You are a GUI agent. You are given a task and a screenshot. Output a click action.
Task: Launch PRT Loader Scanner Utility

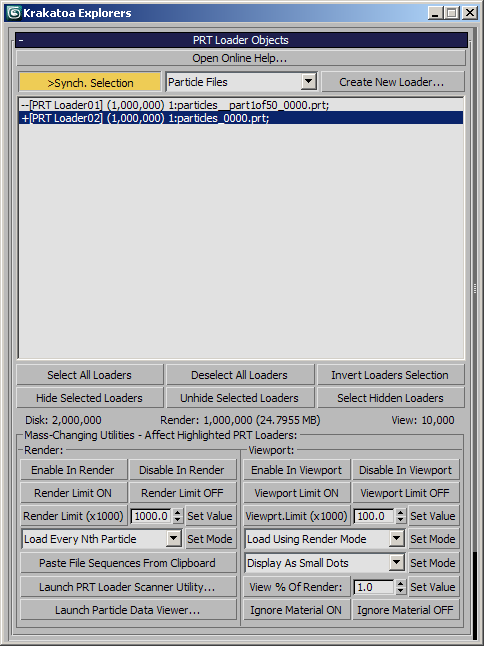[x=128, y=587]
